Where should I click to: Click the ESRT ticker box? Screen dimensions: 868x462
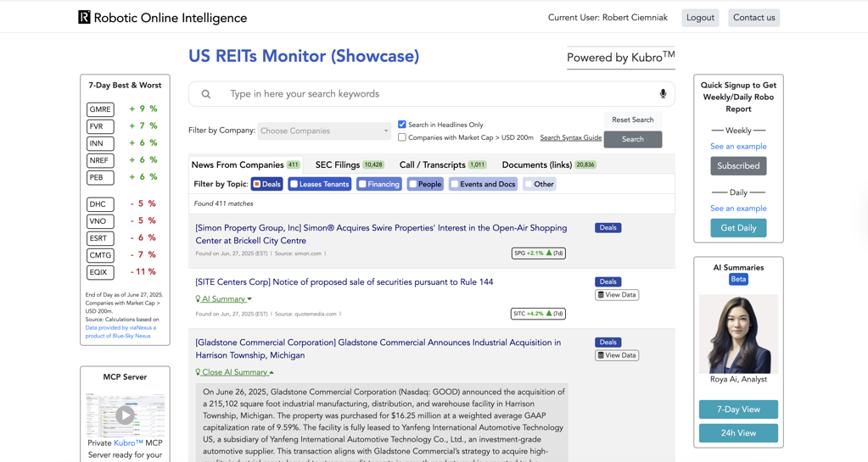[100, 238]
